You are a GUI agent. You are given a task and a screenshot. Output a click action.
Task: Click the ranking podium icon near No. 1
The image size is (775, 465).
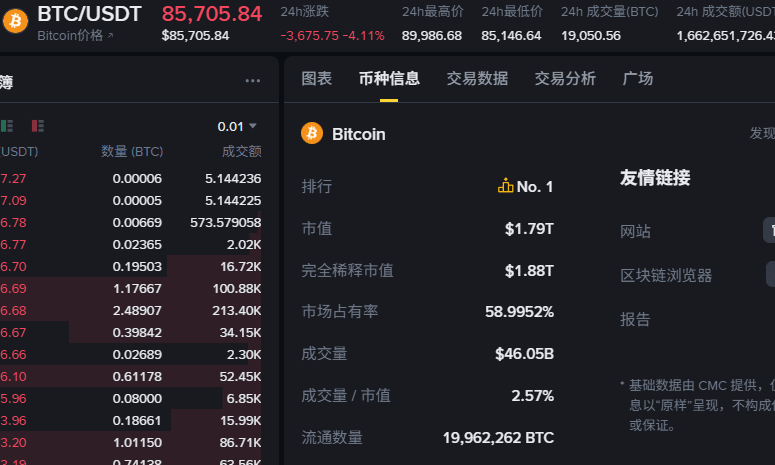point(506,186)
